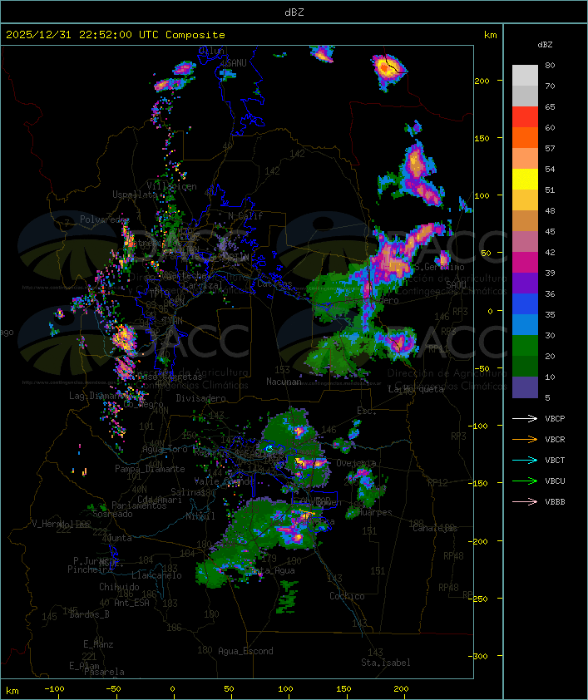The image size is (588, 700).
Task: Click the 'Divisadero' map label
Action: pos(200,397)
